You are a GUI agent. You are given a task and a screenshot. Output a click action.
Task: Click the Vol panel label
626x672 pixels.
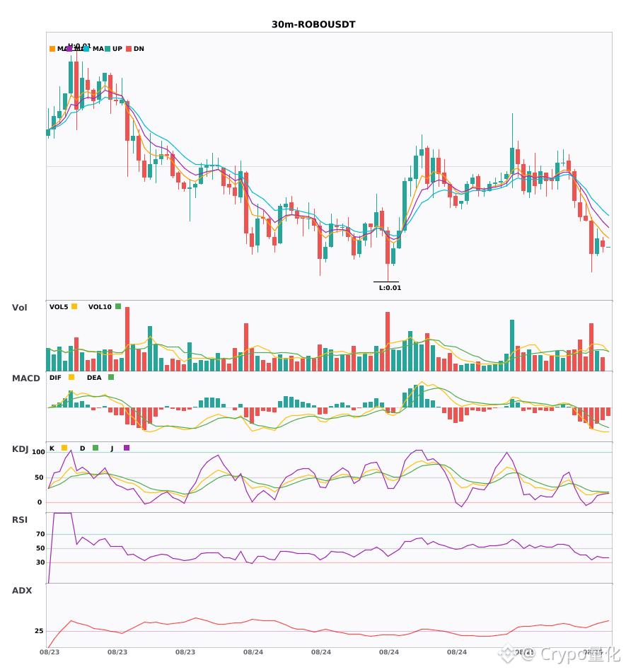click(20, 308)
